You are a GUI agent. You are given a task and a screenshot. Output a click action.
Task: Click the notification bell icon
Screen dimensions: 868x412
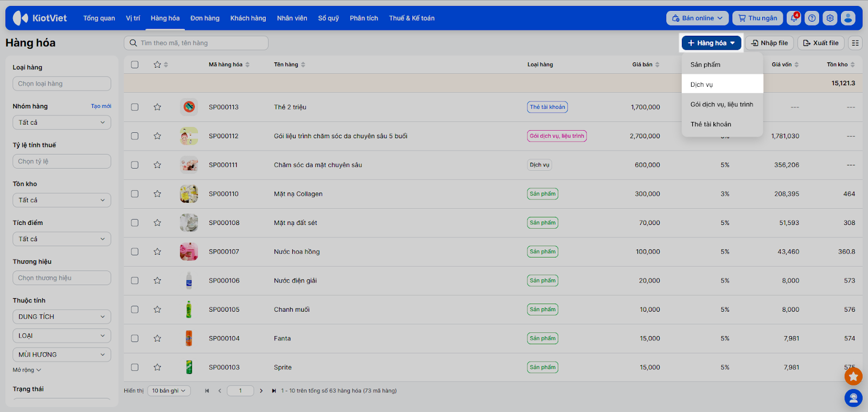(x=794, y=18)
